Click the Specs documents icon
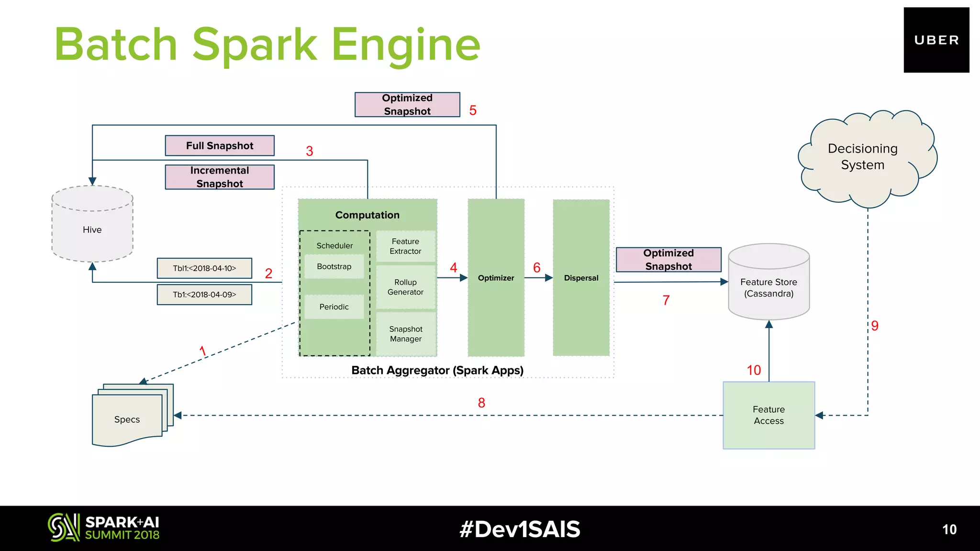Image resolution: width=980 pixels, height=551 pixels. tap(128, 416)
